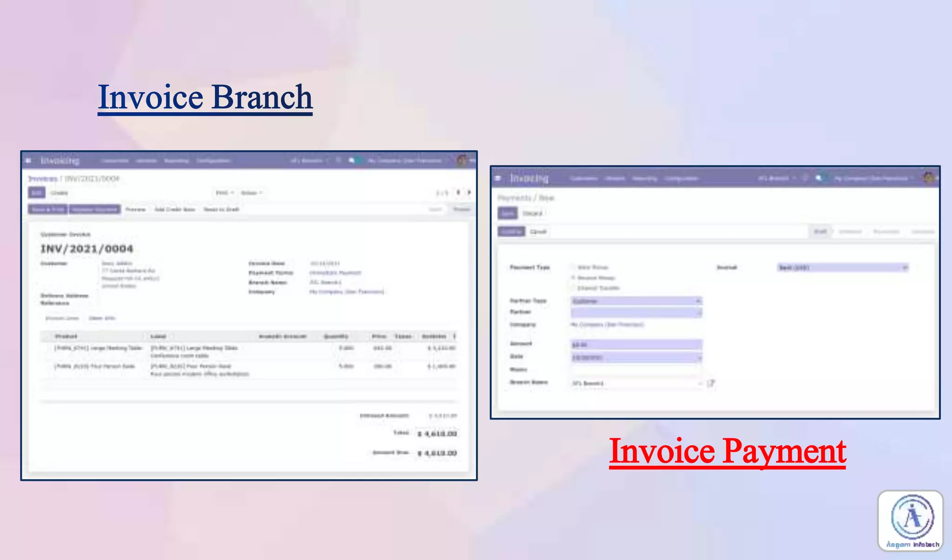Click the Posted status stage on the invoice

point(462,210)
